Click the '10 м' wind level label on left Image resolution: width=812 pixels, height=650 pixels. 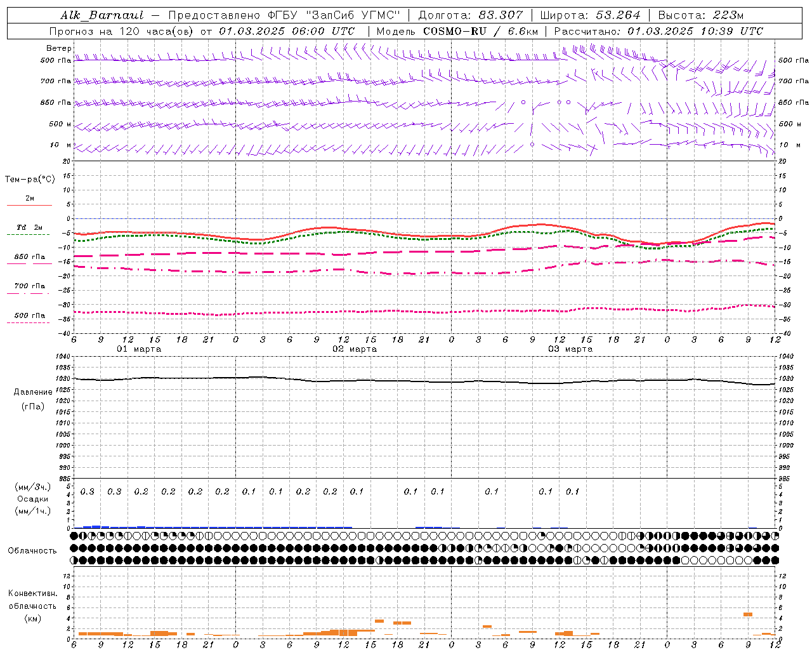(x=61, y=145)
